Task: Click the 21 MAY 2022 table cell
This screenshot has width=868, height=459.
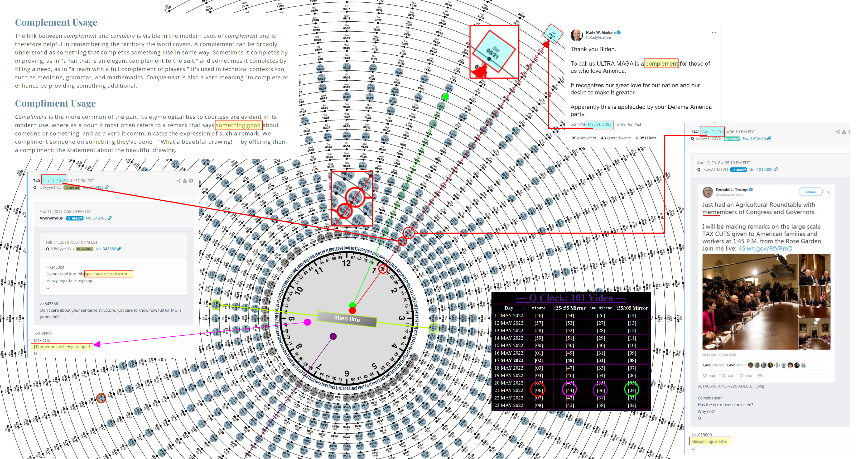Action: [508, 390]
